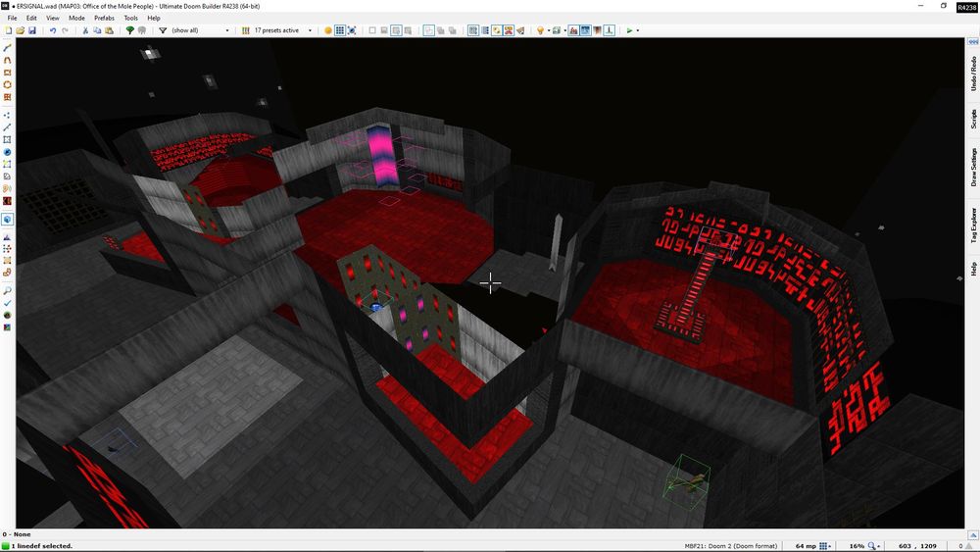The height and width of the screenshot is (552, 980).
Task: Click the green status indicator square
Action: [x=6, y=546]
